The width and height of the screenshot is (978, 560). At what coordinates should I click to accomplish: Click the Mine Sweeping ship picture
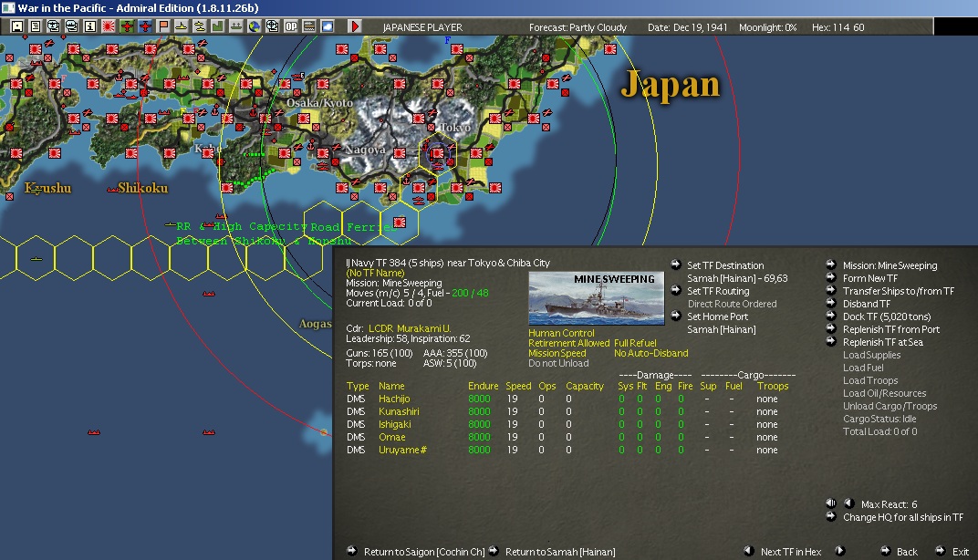point(597,298)
